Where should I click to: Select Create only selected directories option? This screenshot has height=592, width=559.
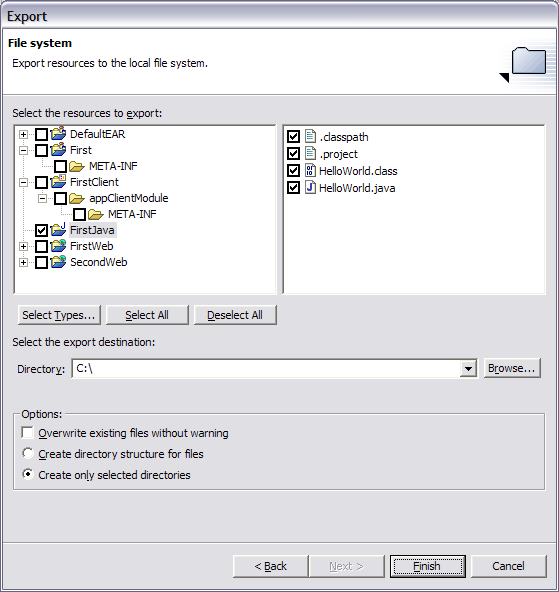(x=28, y=474)
